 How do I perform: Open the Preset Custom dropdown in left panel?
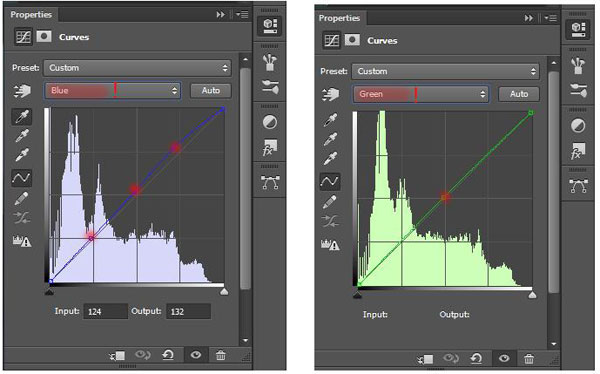pos(137,68)
